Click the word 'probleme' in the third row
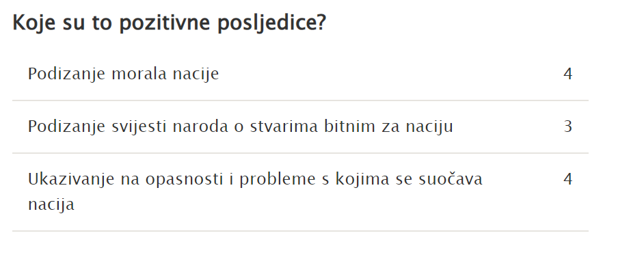The height and width of the screenshot is (257, 644). coord(278,179)
